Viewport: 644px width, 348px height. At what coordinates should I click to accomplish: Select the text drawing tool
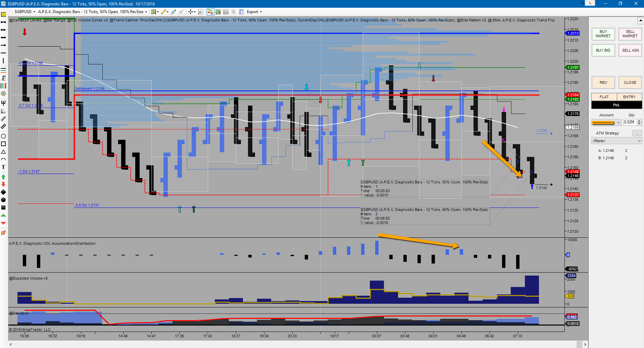click(3, 167)
